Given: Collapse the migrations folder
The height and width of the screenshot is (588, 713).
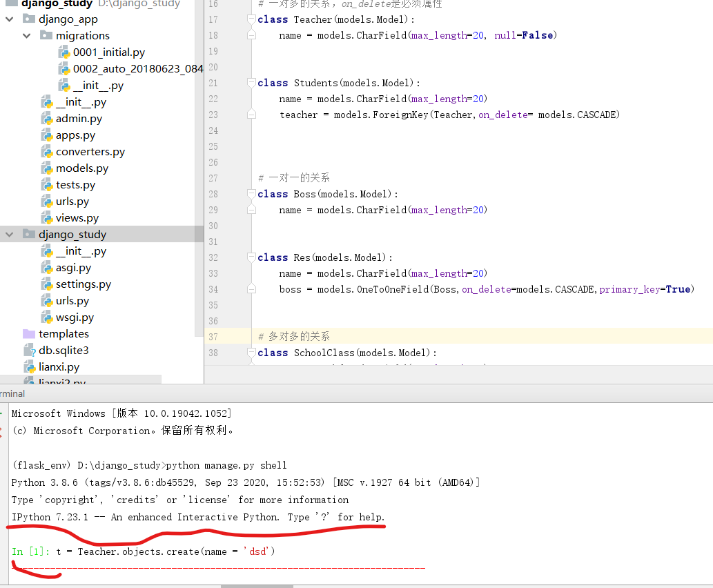Looking at the screenshot, I should pos(27,35).
